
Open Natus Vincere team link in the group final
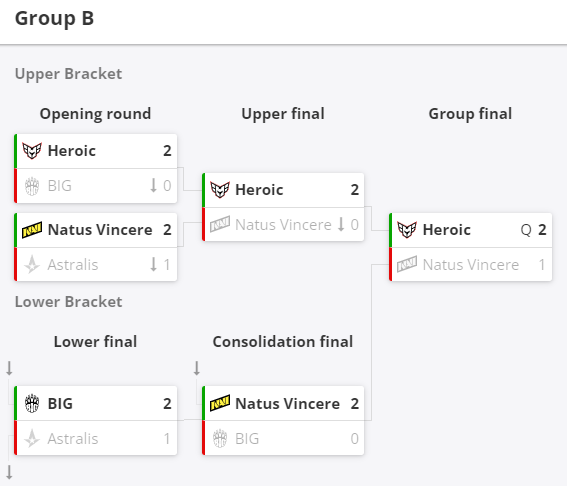pos(471,265)
